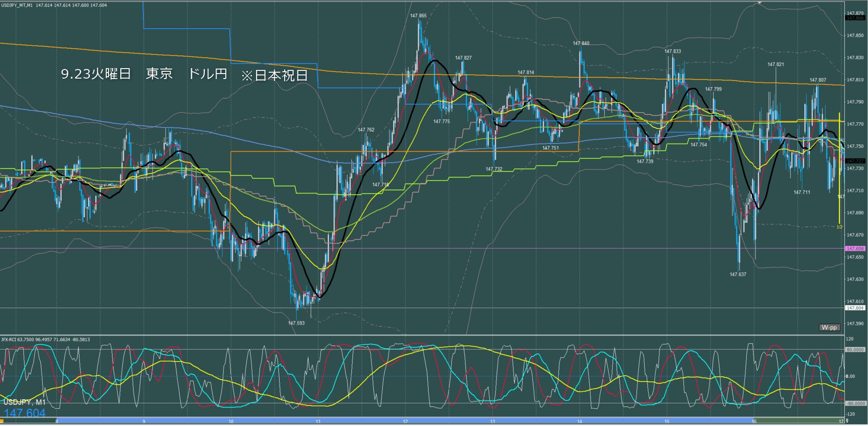Click hour 12 on the time axis
This screenshot has width=868, height=426.
click(x=405, y=422)
